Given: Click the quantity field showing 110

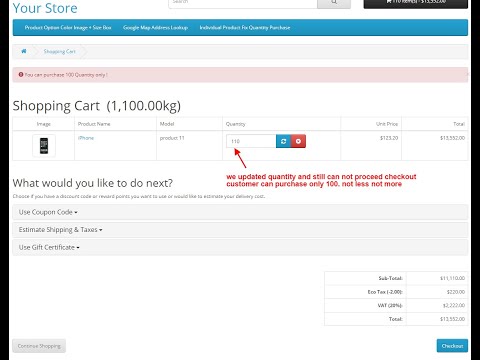Looking at the screenshot, I should [251, 141].
